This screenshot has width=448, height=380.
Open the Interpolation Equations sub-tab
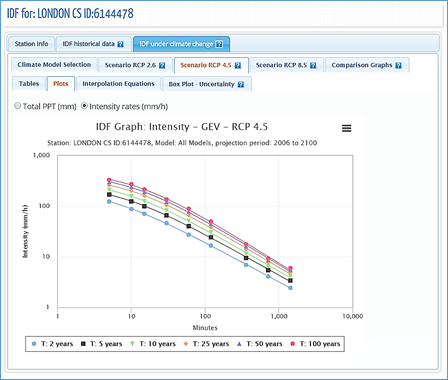click(x=118, y=84)
